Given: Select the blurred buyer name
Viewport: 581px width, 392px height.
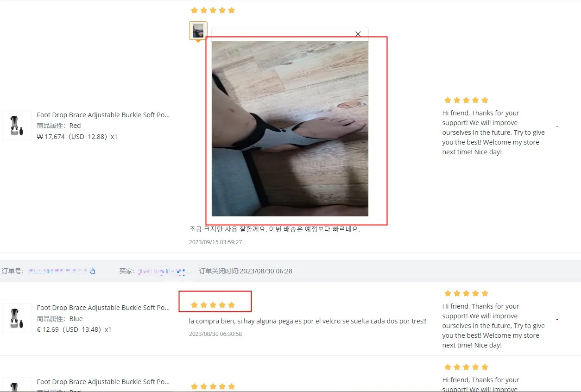Looking at the screenshot, I should coord(161,271).
